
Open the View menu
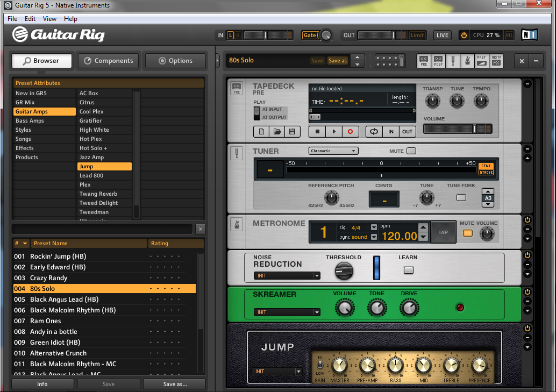pos(49,19)
